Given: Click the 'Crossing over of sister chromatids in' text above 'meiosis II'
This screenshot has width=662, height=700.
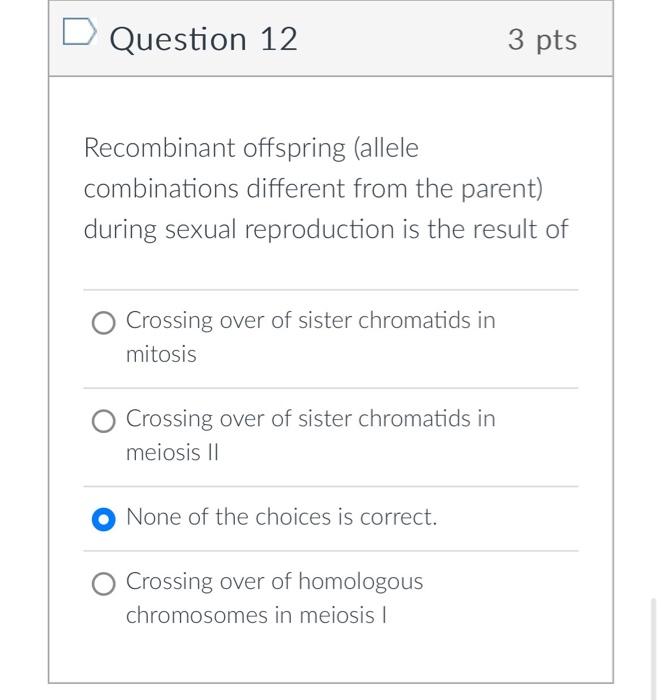Looking at the screenshot, I should [311, 419].
